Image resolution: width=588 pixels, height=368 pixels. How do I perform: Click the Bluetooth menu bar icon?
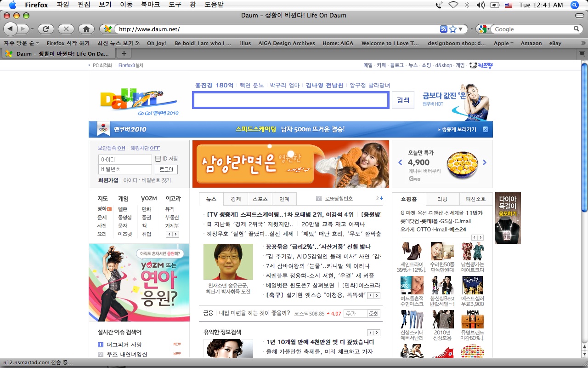[467, 5]
